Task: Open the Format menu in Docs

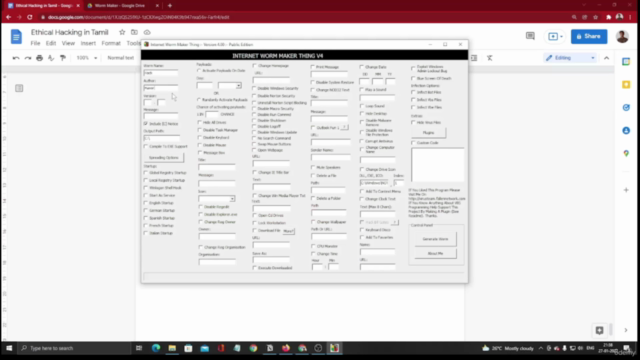Action: click(x=111, y=43)
